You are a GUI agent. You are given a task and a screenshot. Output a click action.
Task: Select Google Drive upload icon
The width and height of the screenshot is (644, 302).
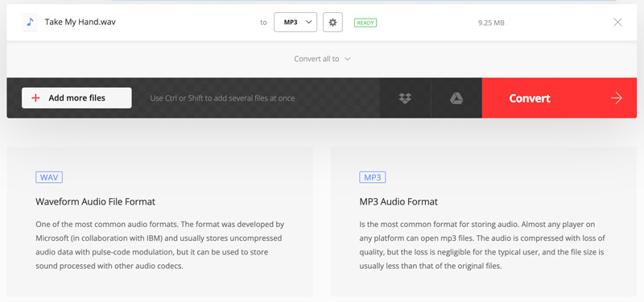[x=456, y=98]
